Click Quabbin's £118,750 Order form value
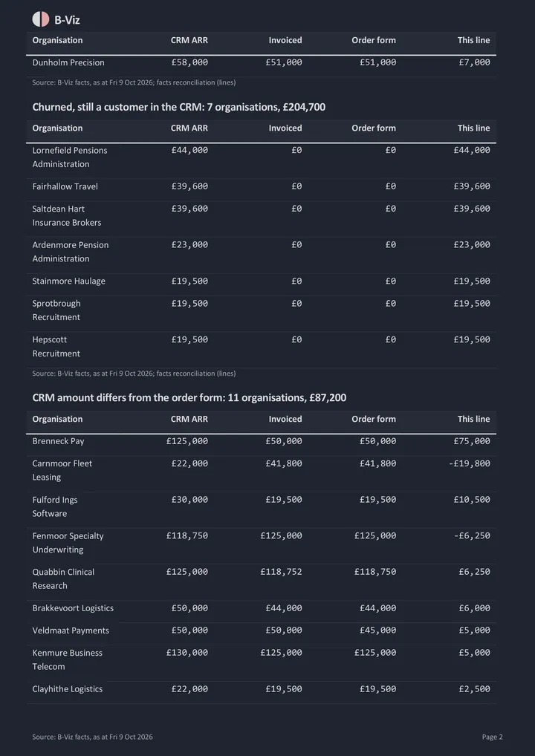The height and width of the screenshot is (756, 535). [x=375, y=572]
